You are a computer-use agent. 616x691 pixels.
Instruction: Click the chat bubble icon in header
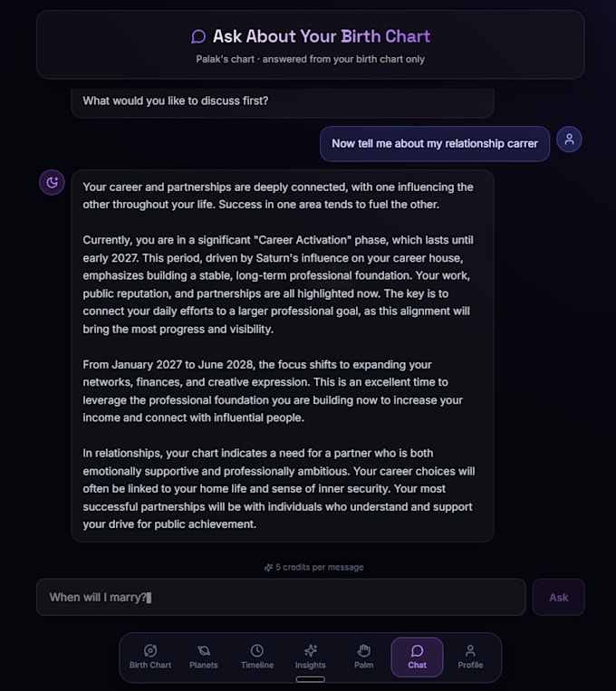pos(198,36)
